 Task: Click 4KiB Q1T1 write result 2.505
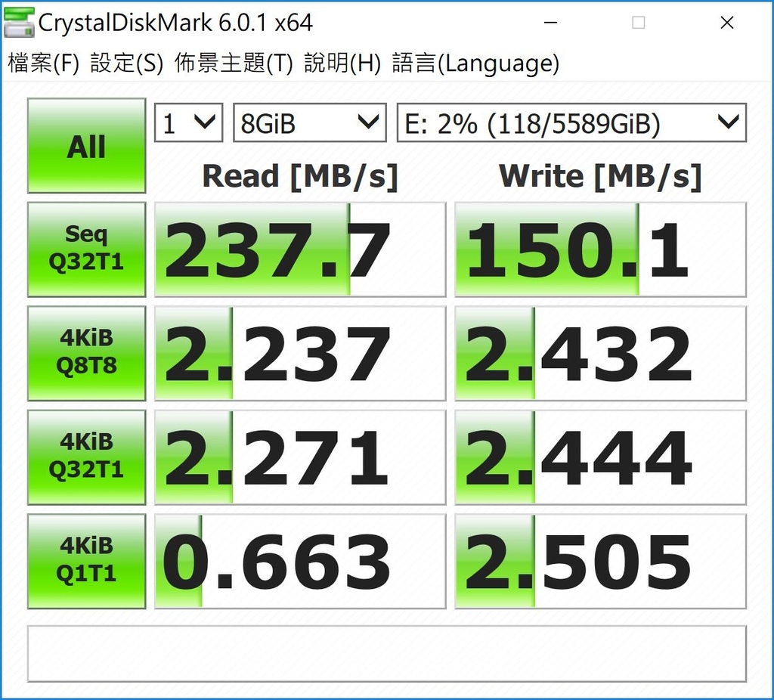click(600, 561)
